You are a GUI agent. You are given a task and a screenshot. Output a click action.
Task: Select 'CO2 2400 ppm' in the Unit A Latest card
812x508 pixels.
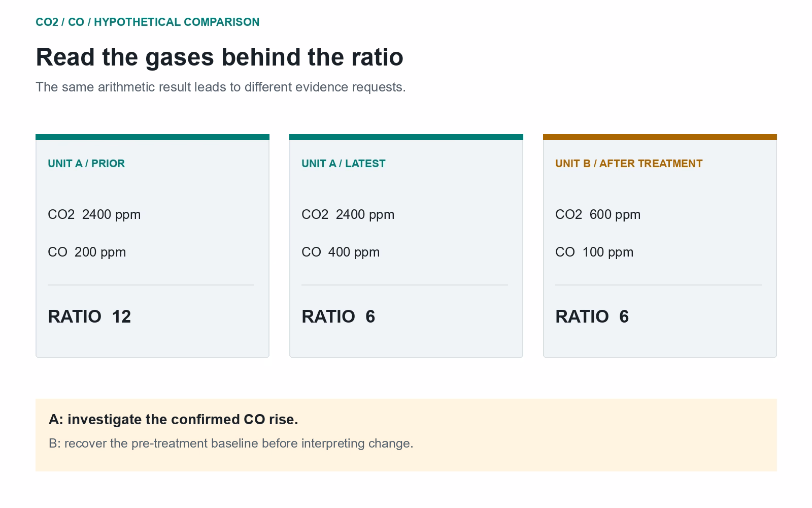(348, 214)
